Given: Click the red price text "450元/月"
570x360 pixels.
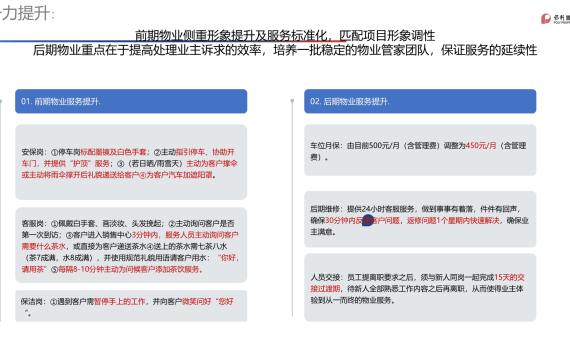Looking at the screenshot, I should (x=481, y=146).
